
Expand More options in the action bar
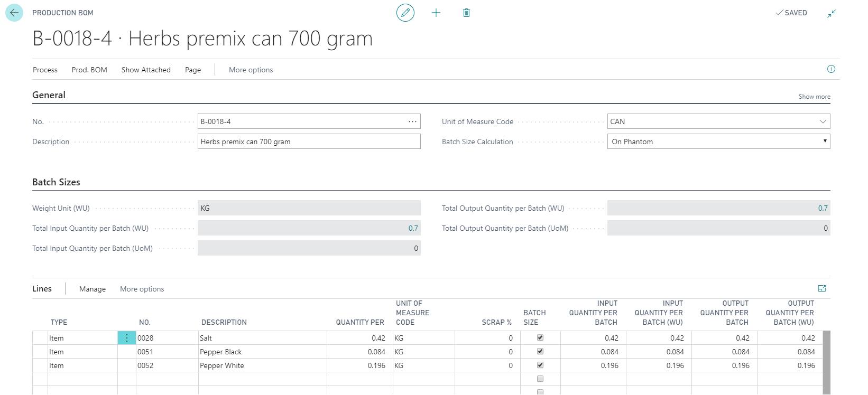251,70
